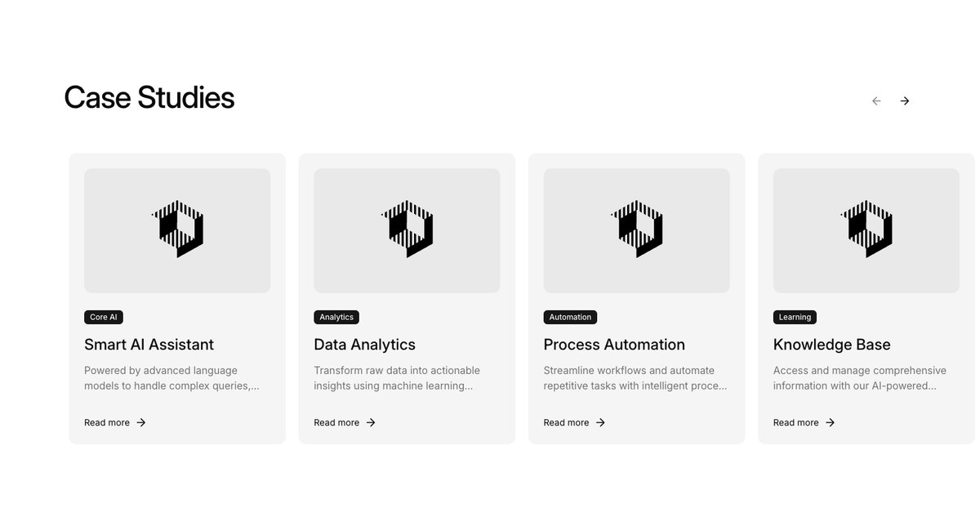The width and height of the screenshot is (980, 526).
Task: Click the logo image on Data Analytics card
Action: click(x=407, y=230)
